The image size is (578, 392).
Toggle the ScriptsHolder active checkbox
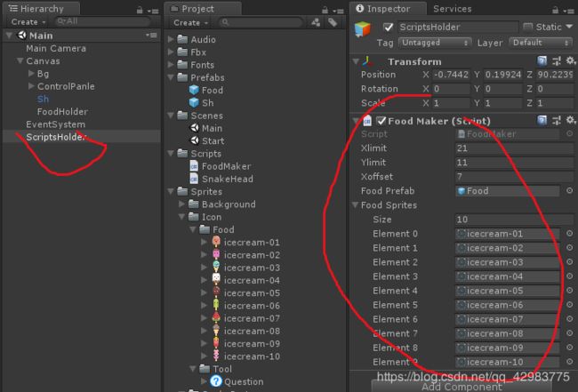[x=388, y=27]
